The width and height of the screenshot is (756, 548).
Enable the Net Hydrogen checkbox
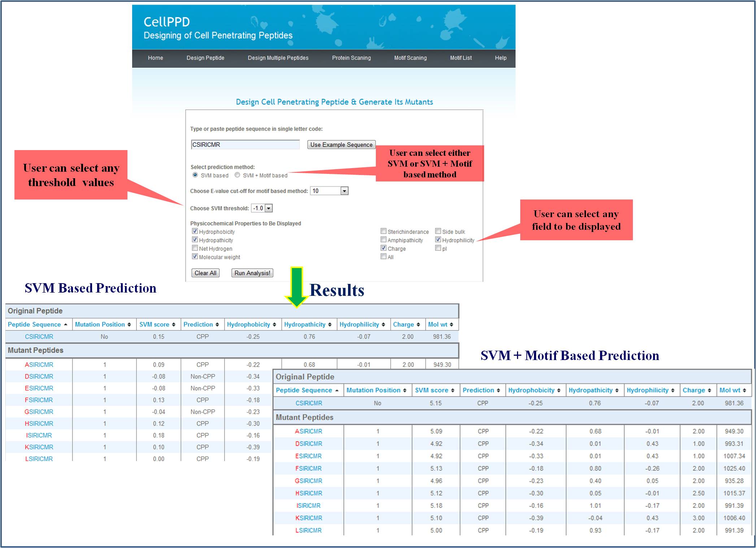195,248
